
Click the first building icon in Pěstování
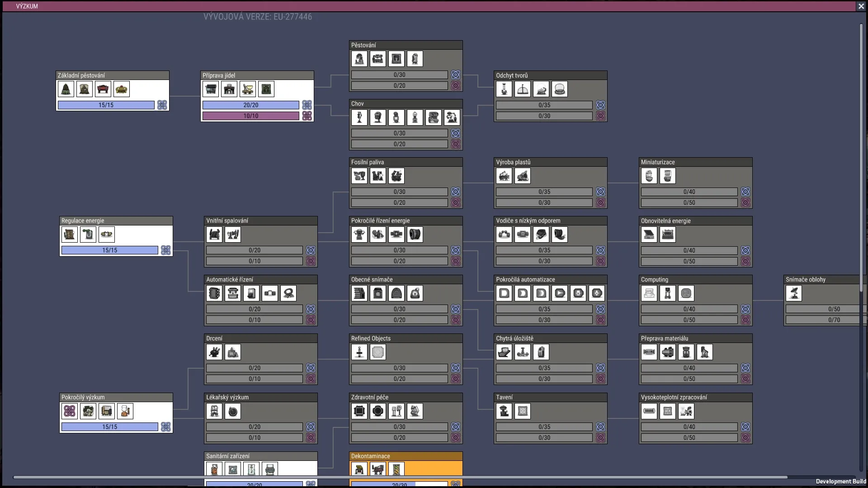[359, 59]
